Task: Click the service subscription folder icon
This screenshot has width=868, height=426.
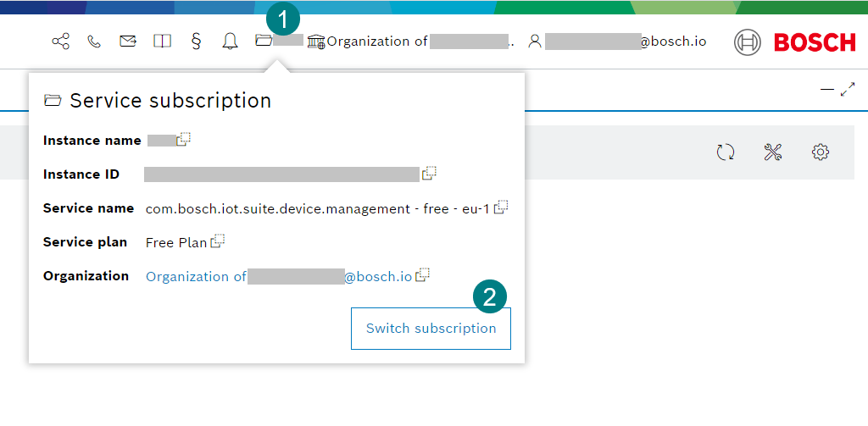Action: 264,41
